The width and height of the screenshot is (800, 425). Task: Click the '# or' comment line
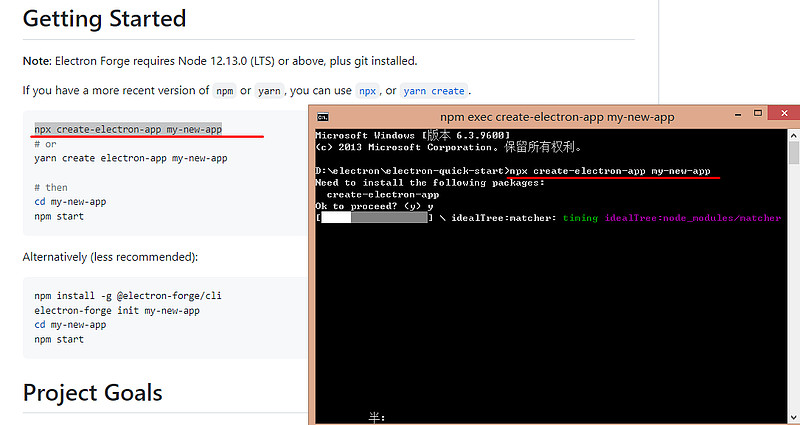tap(45, 144)
